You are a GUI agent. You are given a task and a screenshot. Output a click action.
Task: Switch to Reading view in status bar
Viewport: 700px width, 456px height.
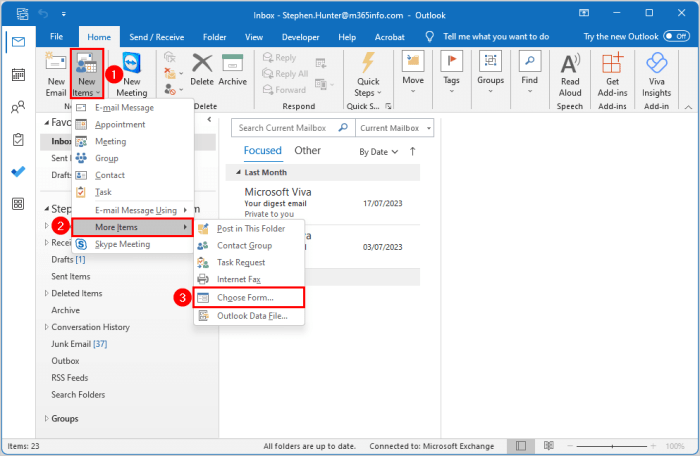coord(549,446)
